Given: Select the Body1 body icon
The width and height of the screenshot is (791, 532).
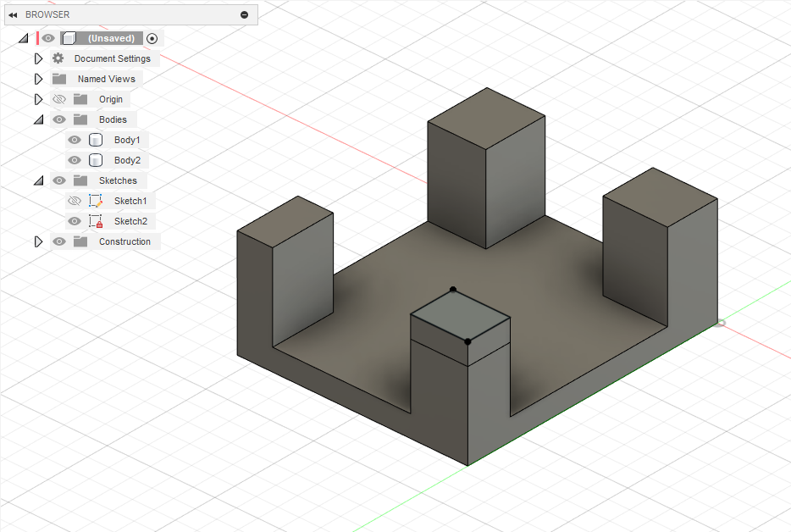Looking at the screenshot, I should pyautogui.click(x=93, y=140).
